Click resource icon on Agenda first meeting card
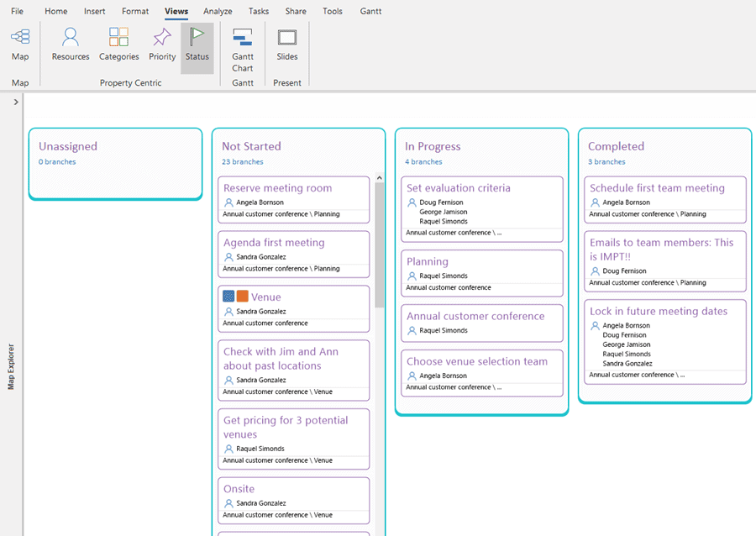Viewport: 756px width, 536px height. click(229, 257)
